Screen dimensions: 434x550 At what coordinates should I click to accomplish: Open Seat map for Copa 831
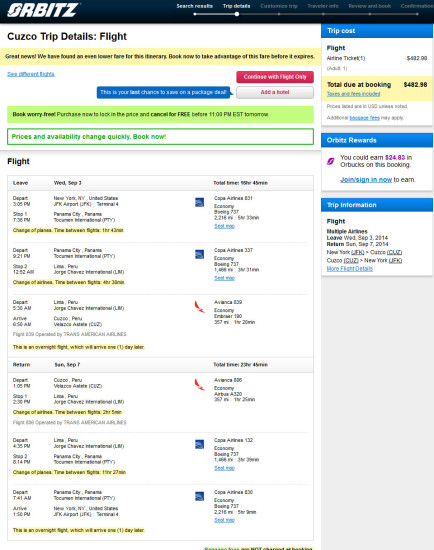point(225,226)
